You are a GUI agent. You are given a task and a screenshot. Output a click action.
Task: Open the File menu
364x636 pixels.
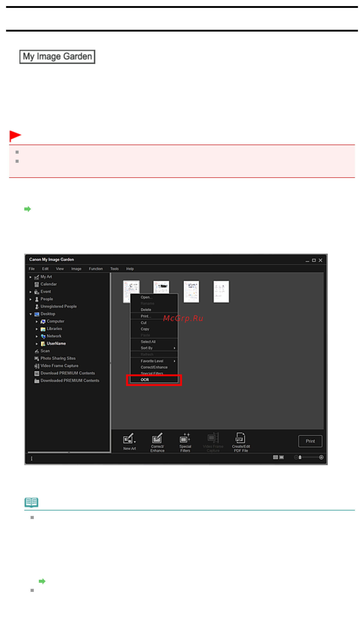point(32,269)
